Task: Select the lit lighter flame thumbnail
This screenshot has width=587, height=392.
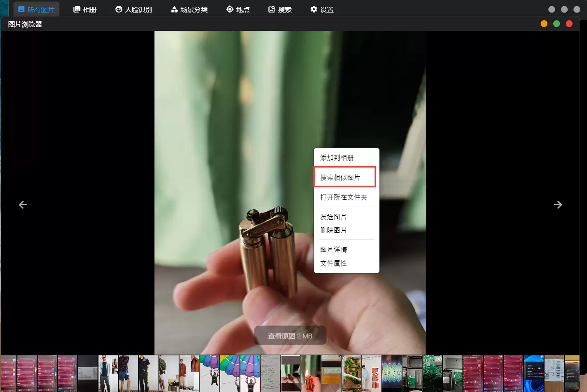Action: (310, 374)
